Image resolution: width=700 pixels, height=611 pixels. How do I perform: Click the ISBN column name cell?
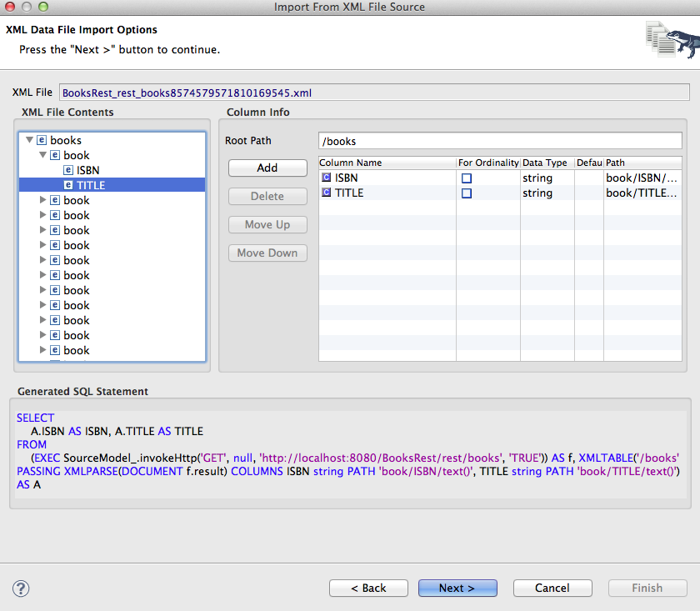click(x=387, y=178)
